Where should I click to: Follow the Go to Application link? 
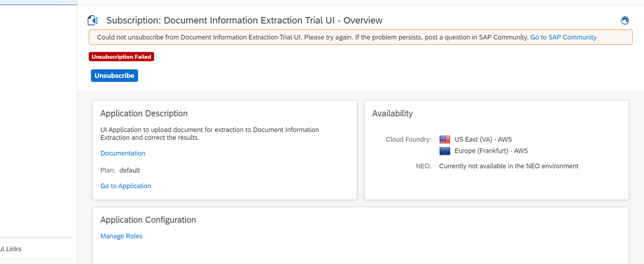[126, 186]
